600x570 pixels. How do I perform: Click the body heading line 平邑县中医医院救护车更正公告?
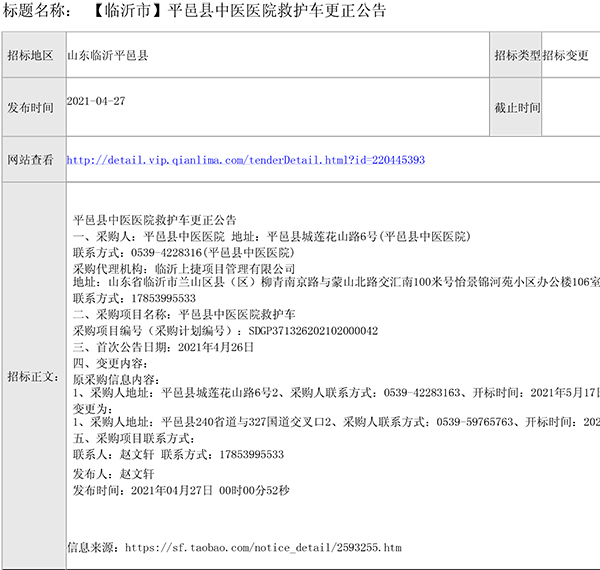point(155,220)
